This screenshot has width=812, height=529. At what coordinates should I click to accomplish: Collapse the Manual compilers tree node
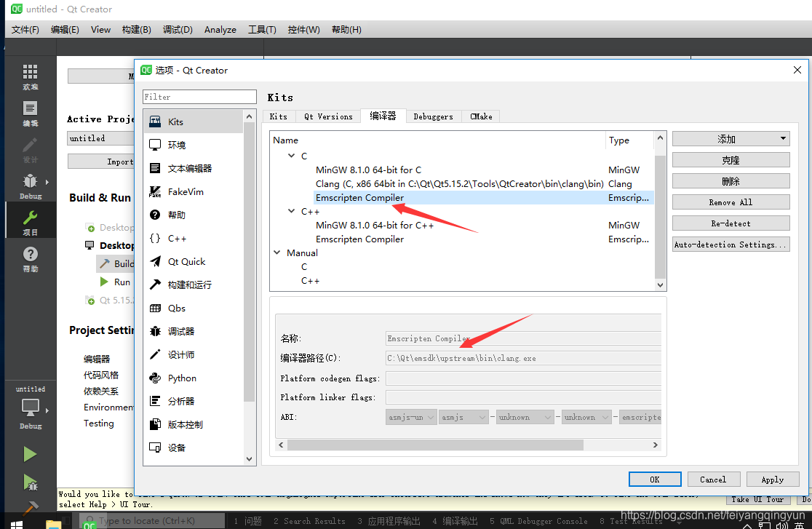tap(277, 253)
